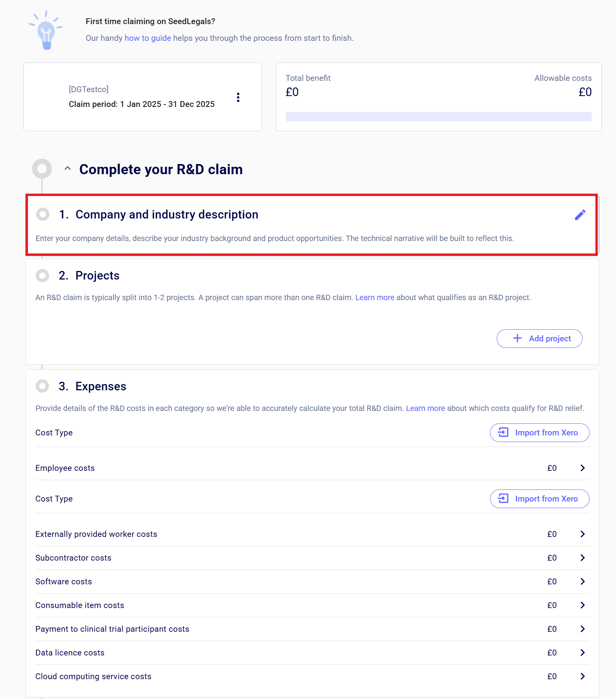Select the status circle for Company and industry description
616x699 pixels.
(x=43, y=214)
